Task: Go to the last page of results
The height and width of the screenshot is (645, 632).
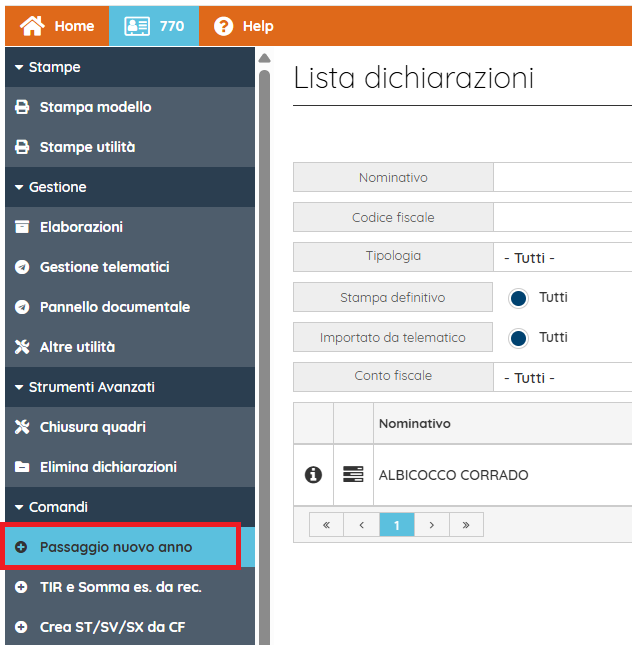Action: point(466,525)
